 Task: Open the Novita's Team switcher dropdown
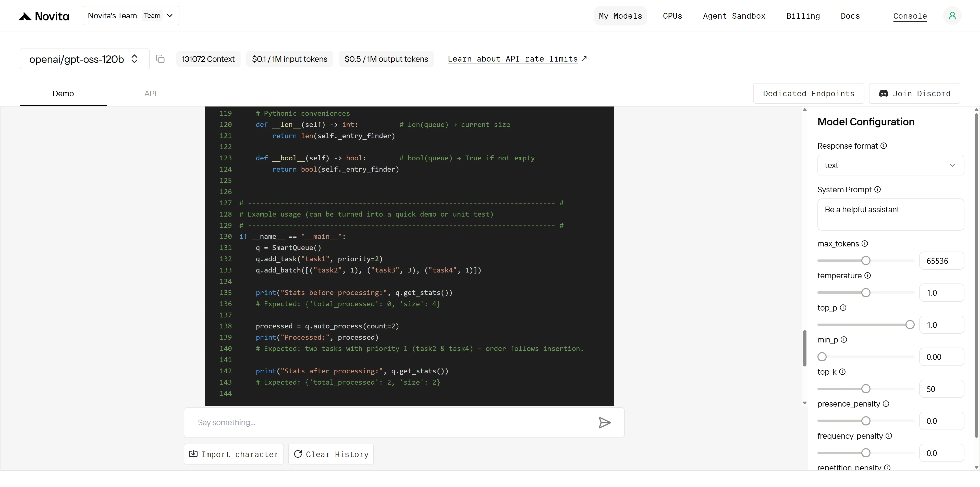(x=131, y=16)
